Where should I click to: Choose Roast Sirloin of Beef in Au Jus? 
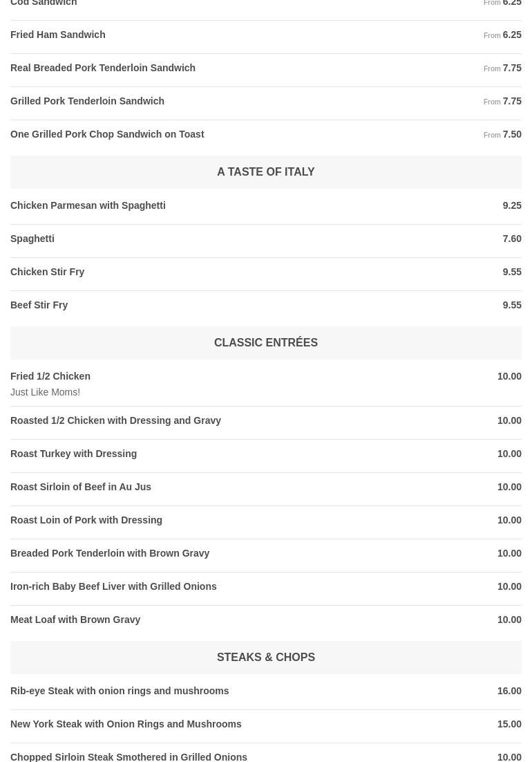(x=81, y=487)
